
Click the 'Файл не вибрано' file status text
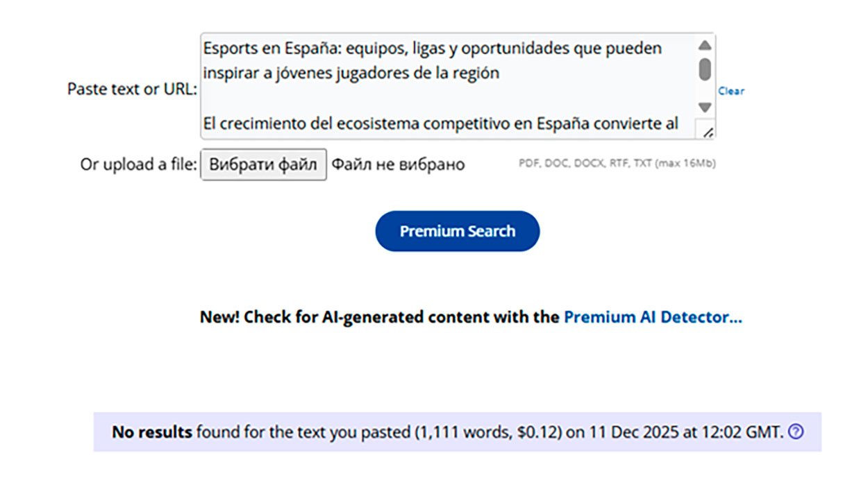click(398, 165)
